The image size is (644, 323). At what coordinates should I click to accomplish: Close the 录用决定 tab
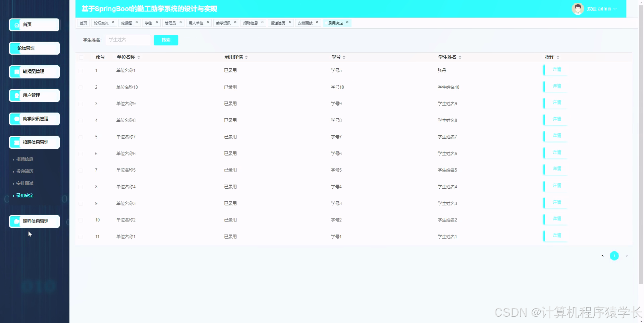347,22
